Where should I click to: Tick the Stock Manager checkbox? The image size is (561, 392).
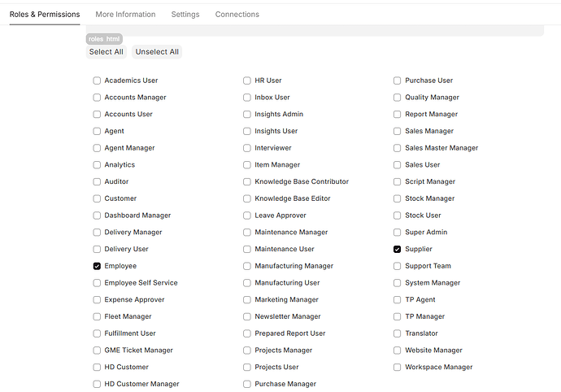(x=397, y=198)
